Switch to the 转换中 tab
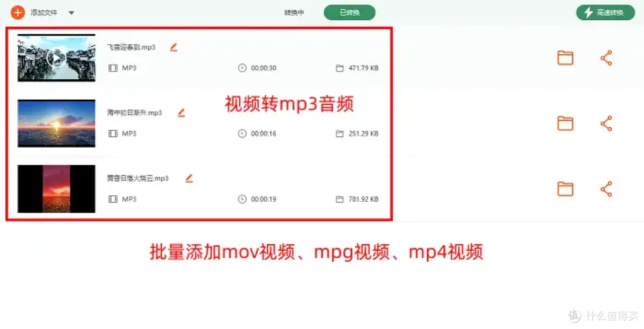 coord(294,13)
